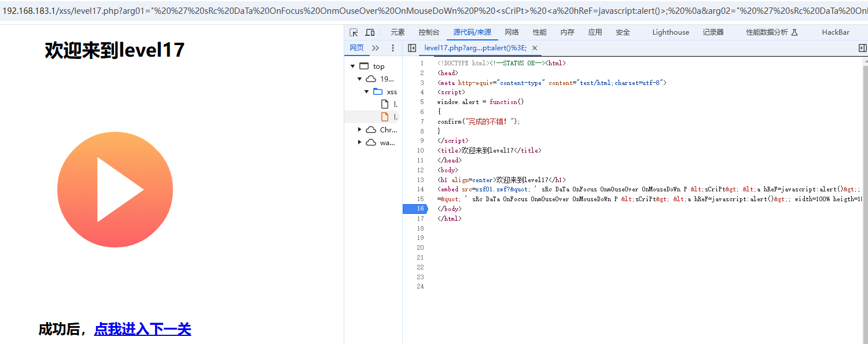
Task: Open the 应用 panel tab
Action: [x=595, y=32]
